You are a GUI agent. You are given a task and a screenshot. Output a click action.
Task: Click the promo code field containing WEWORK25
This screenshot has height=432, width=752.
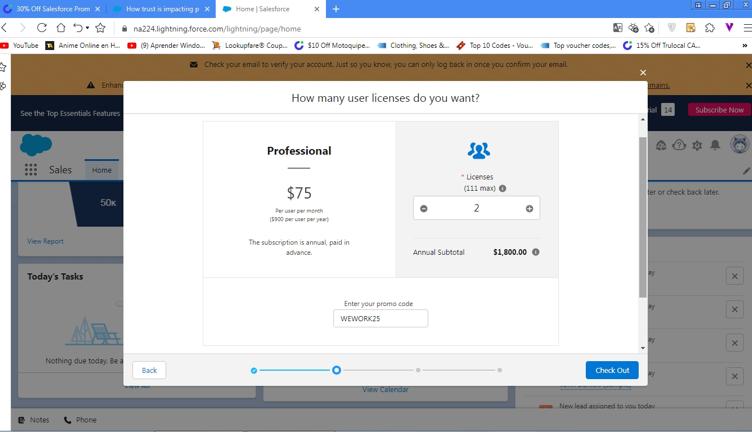(x=380, y=318)
